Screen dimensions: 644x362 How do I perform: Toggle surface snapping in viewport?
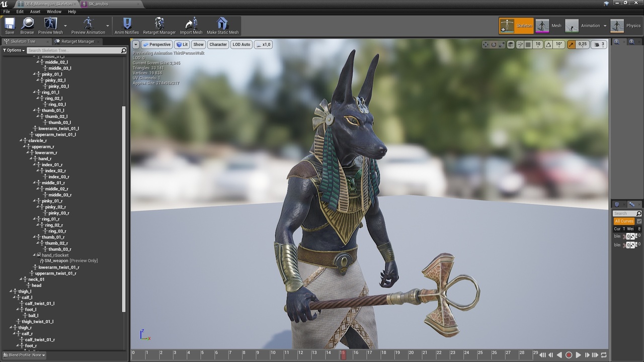tap(519, 44)
